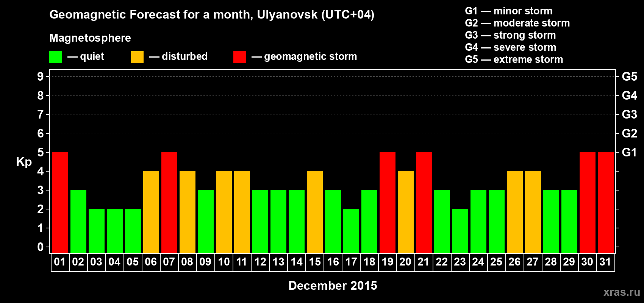Click the December 2015 axis title
Screen dimensions: 644x303
click(x=333, y=286)
